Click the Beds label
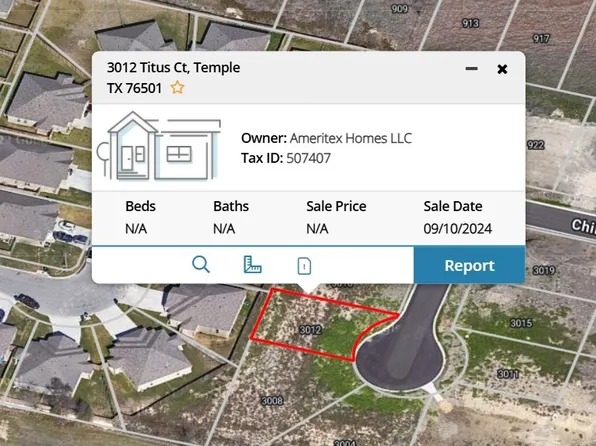Image resolution: width=596 pixels, height=446 pixels. coord(141,206)
